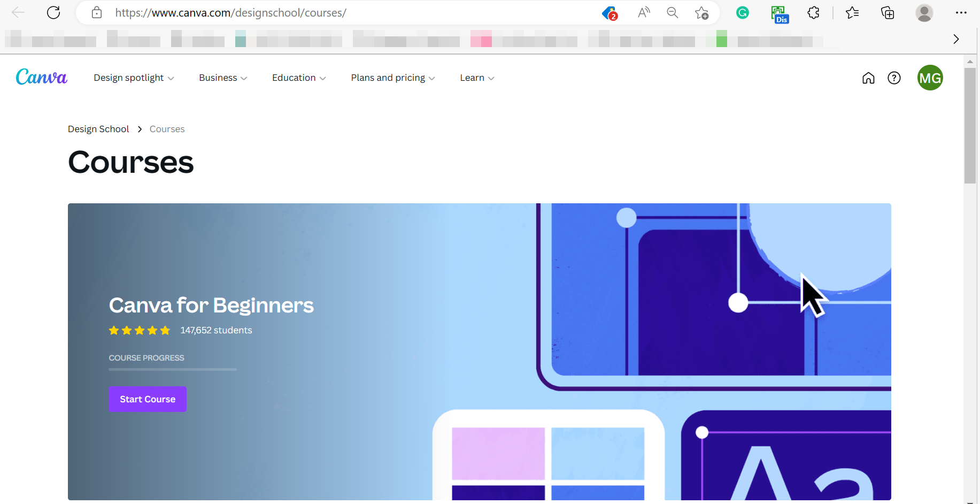Expand the Design spotlight menu

tap(134, 78)
